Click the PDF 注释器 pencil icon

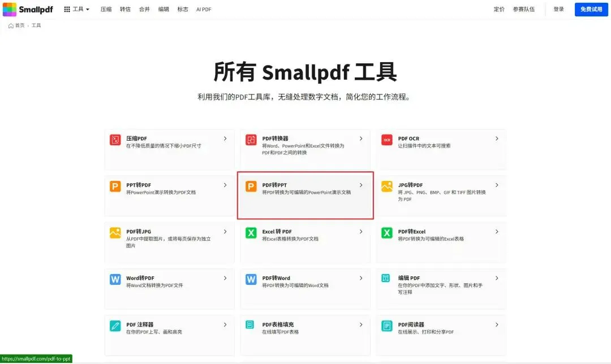pyautogui.click(x=115, y=326)
